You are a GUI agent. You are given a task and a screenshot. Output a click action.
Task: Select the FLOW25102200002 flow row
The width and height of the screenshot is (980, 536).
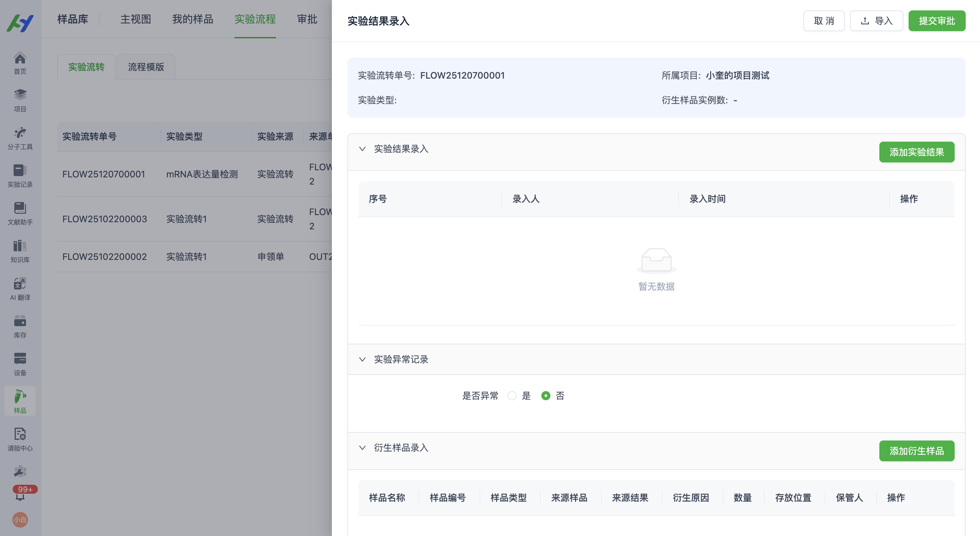(105, 257)
